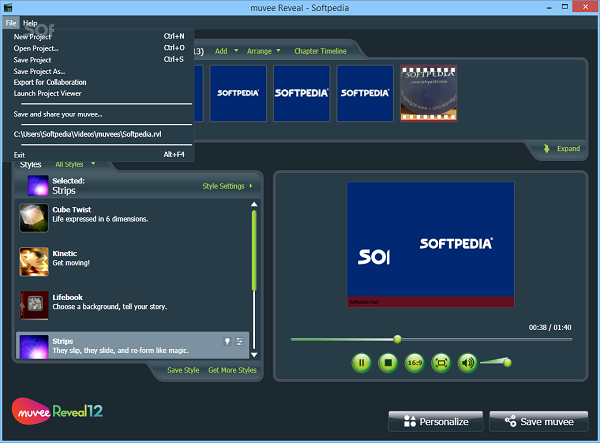Click the 'Get moving!' description text
Viewport: 600px width, 443px height.
71,263
